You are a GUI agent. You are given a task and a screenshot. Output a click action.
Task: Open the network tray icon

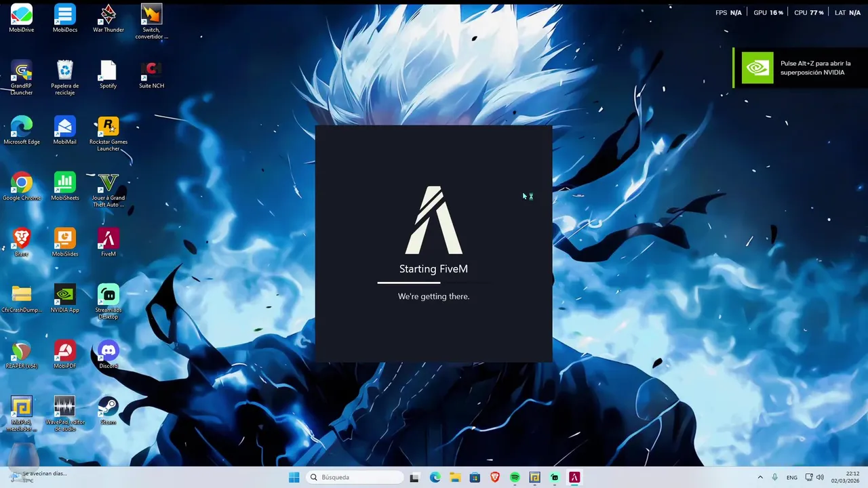pyautogui.click(x=809, y=477)
